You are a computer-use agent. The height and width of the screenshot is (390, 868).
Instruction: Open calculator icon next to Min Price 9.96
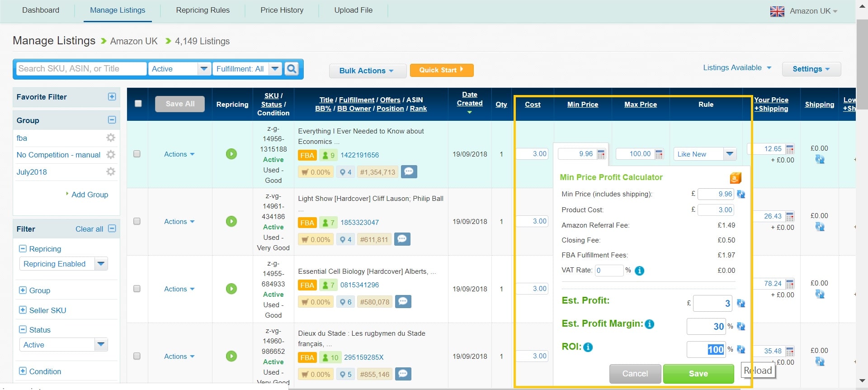[x=601, y=154]
